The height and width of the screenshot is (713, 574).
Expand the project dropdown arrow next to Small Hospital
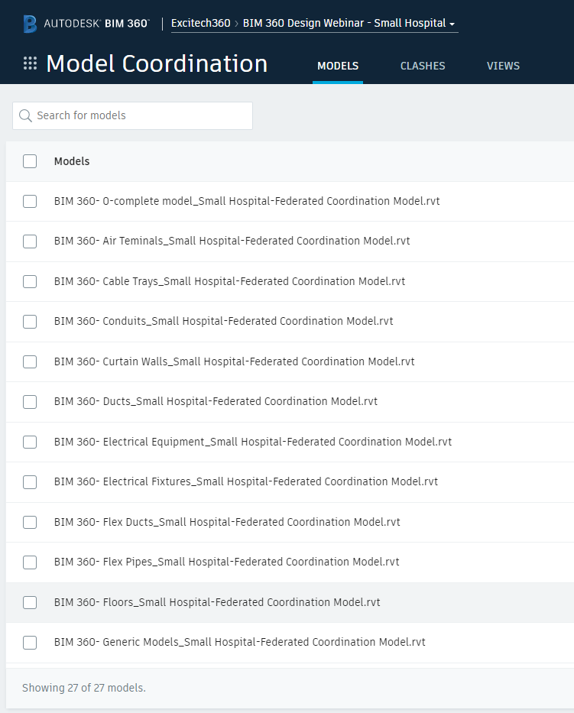click(452, 24)
